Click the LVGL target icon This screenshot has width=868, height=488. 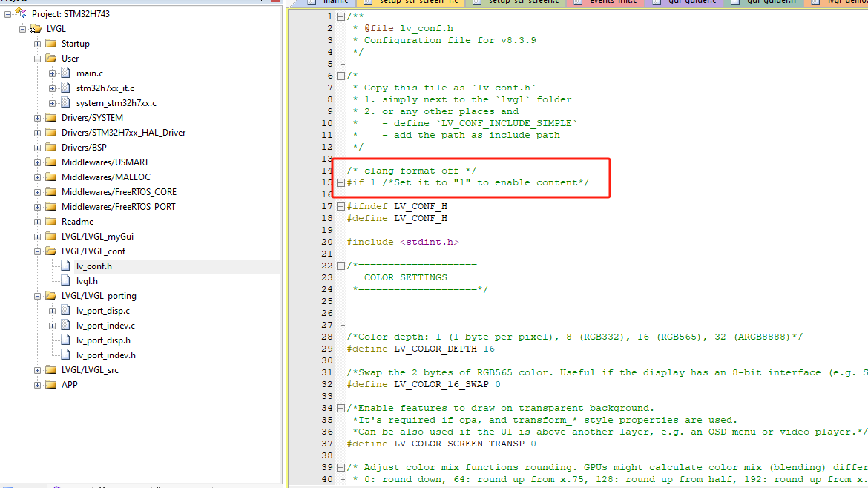click(36, 29)
